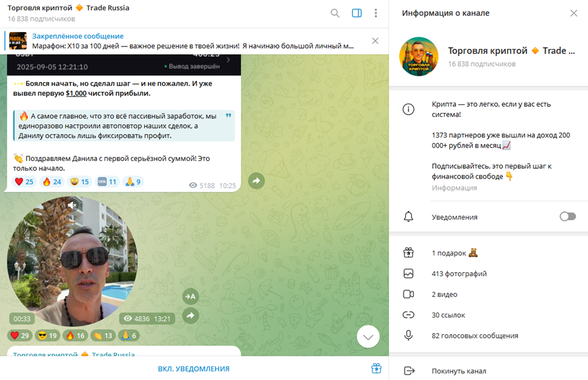Add clapping reaction with count 13
Image resolution: width=588 pixels, height=380 pixels.
pyautogui.click(x=103, y=335)
